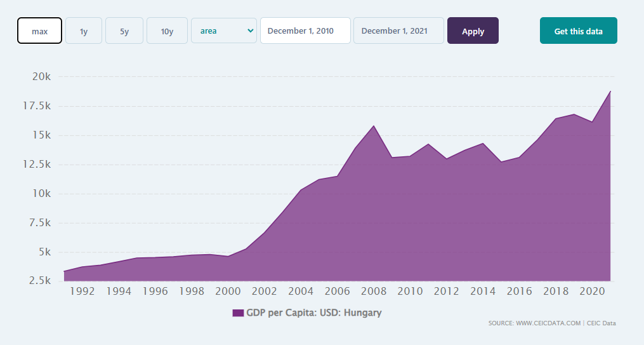Select the max time range button
The image size is (644, 345).
click(39, 30)
